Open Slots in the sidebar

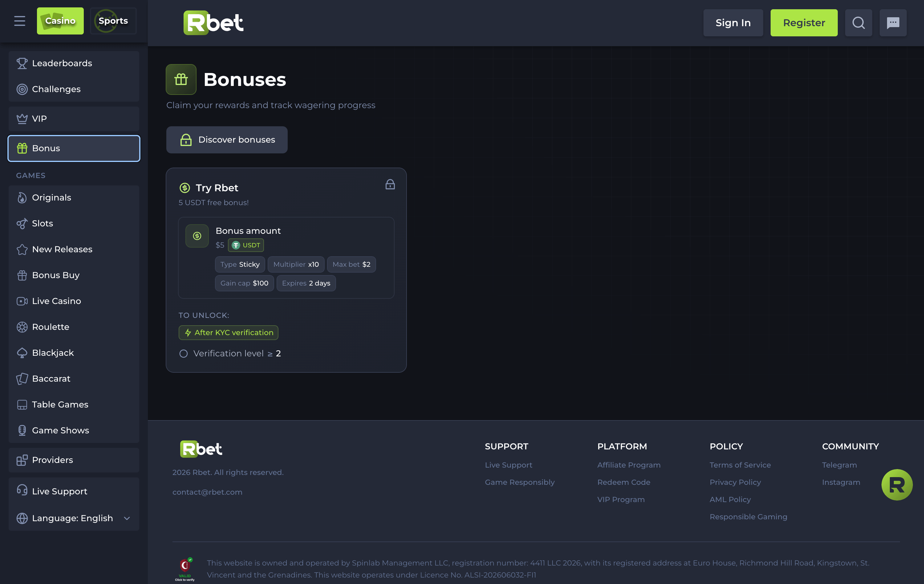[74, 223]
